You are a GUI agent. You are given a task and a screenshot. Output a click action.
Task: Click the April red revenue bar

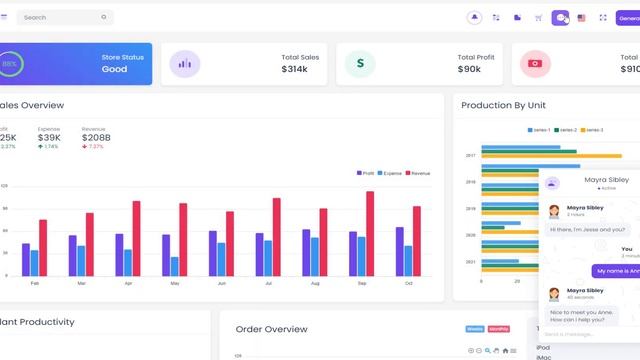136,238
